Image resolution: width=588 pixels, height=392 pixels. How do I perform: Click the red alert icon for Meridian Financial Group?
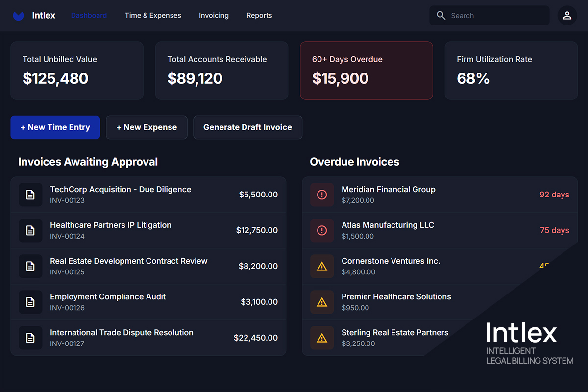tap(322, 195)
